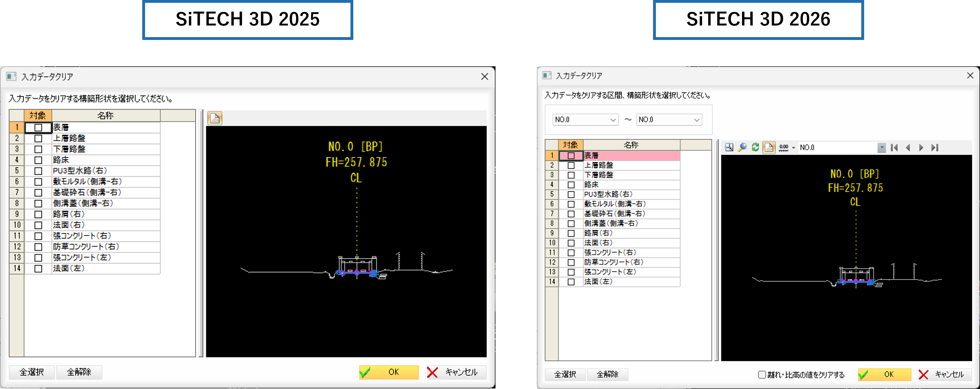Screen dimensions: 980x389
Task: Click the 0.00 dimension display icon
Action: point(784,148)
